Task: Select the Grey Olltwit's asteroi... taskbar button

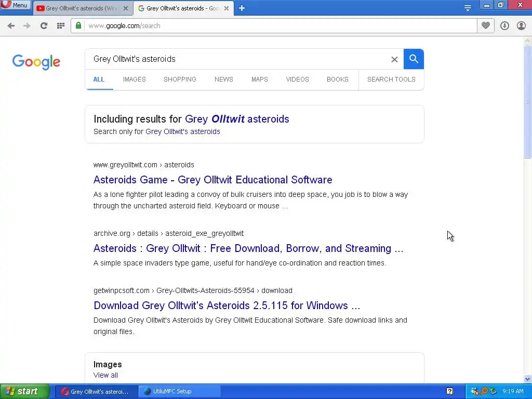Action: pyautogui.click(x=96, y=392)
